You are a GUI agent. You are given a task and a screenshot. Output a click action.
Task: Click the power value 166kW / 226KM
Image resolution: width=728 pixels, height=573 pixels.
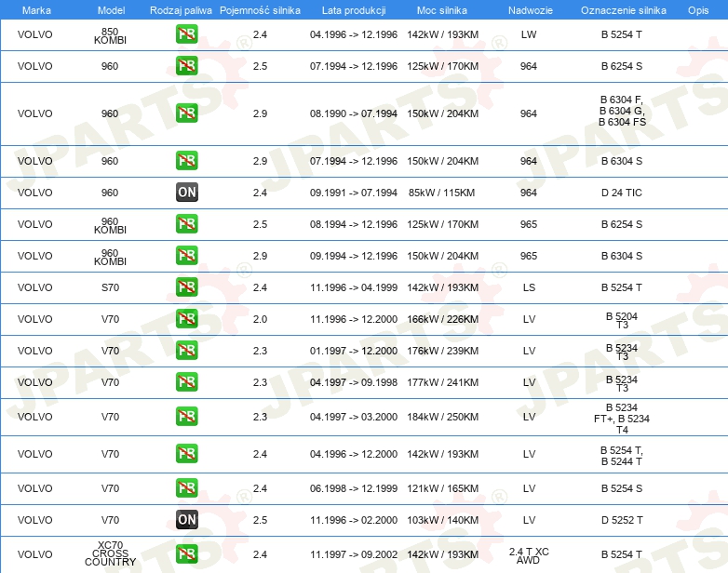click(x=442, y=319)
